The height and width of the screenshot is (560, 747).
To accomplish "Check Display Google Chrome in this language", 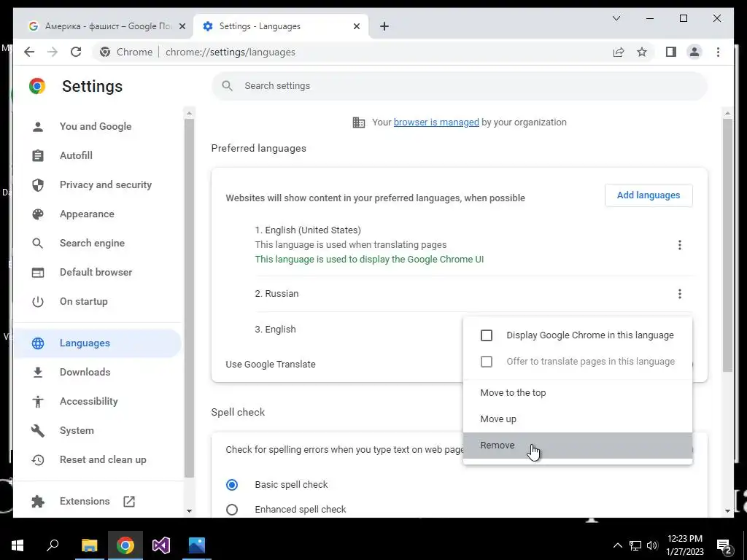I will click(487, 335).
